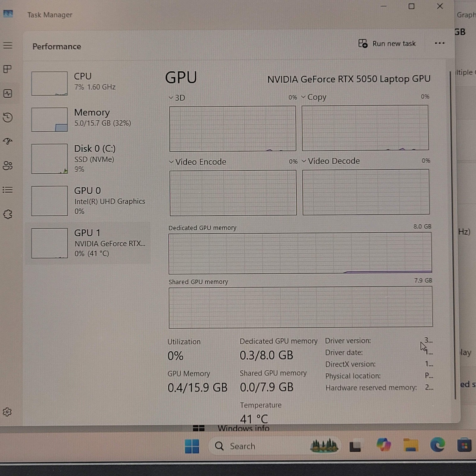Select the Performance page icon in sidebar
The height and width of the screenshot is (476, 476).
tap(8, 94)
